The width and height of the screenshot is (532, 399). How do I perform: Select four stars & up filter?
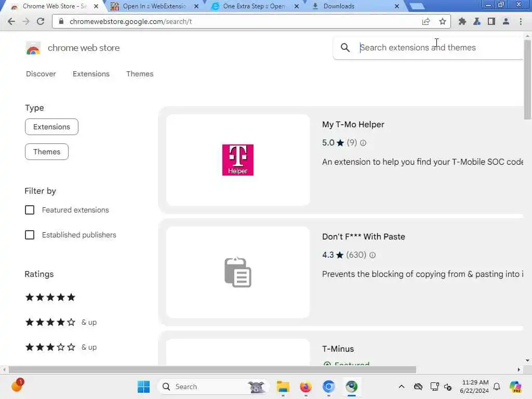61,322
